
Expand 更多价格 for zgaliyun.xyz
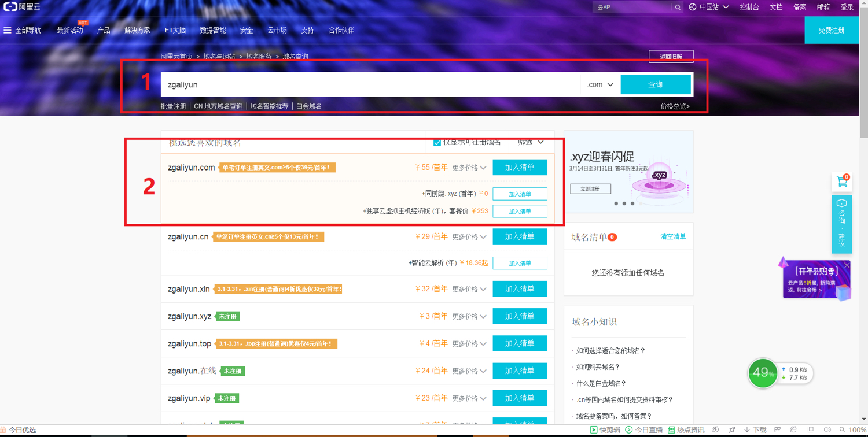coord(469,316)
